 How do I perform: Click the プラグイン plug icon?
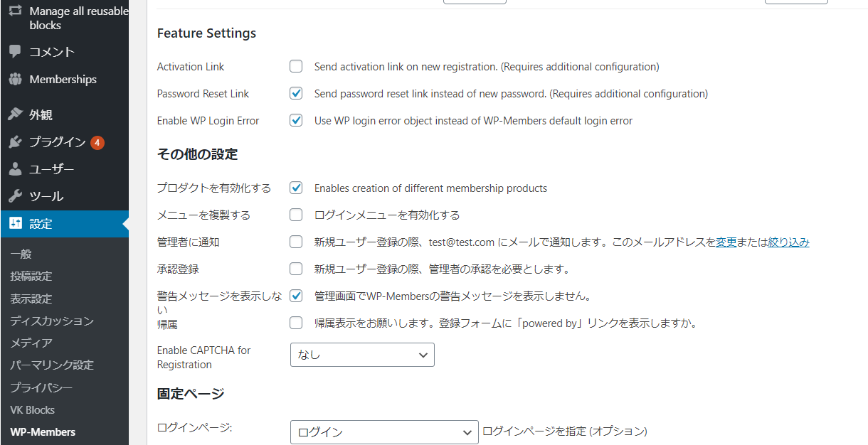(15, 142)
